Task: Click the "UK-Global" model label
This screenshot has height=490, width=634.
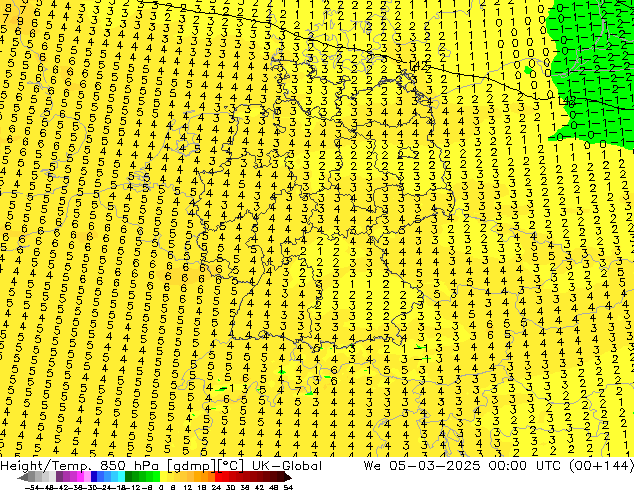Action: coord(287,465)
